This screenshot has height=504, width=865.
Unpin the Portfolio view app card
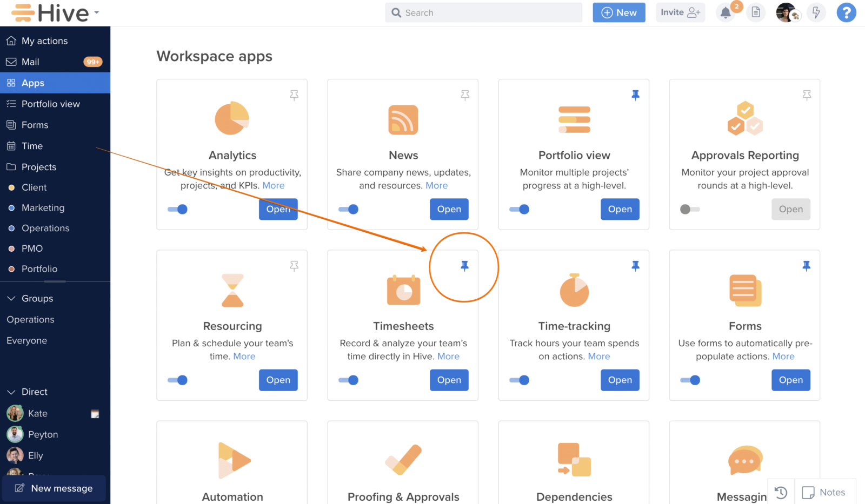click(635, 95)
